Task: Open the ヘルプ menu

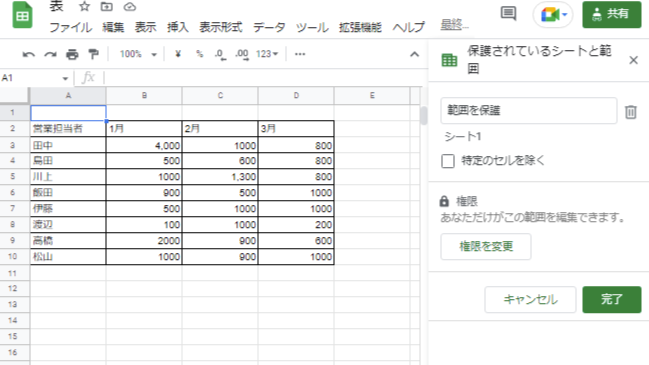Action: click(409, 27)
